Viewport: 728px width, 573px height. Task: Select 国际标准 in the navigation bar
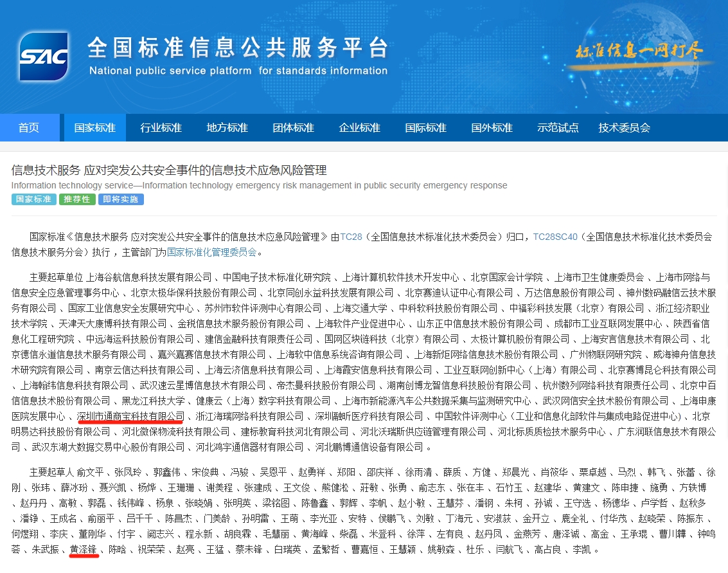tap(425, 128)
